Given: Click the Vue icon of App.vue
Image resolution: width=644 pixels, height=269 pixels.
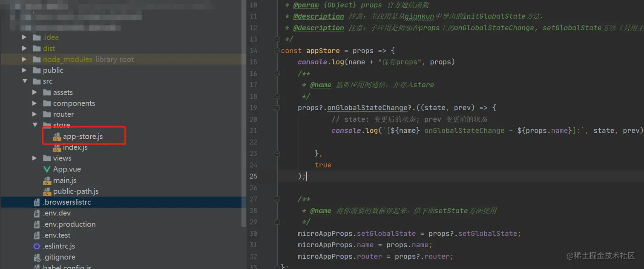Looking at the screenshot, I should 47,169.
